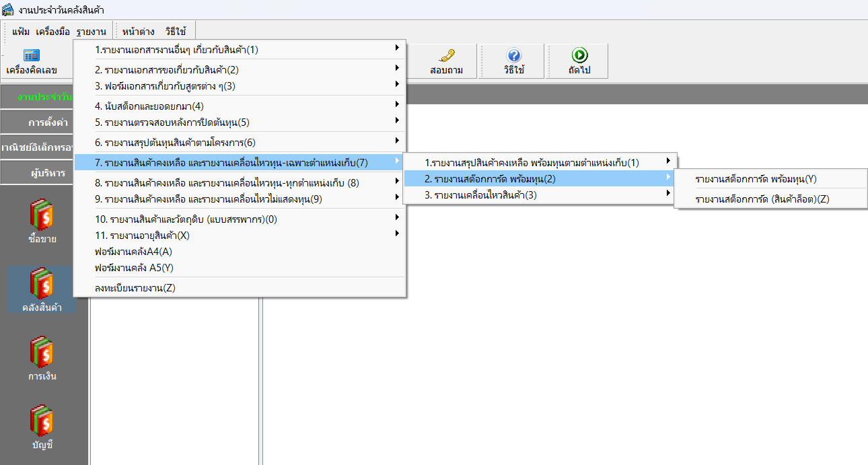Click the calculator (เครื่องคิดเลข) toolbar icon
This screenshot has width=868, height=465.
[x=32, y=57]
